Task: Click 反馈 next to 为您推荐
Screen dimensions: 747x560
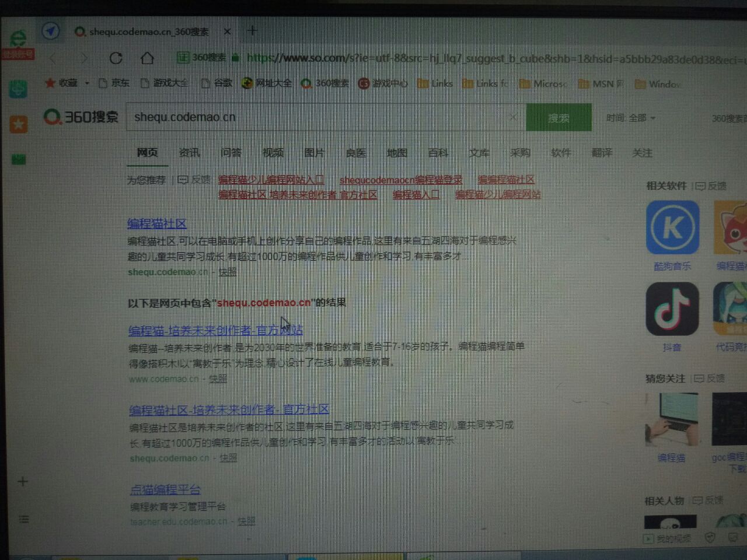Action: [x=194, y=180]
